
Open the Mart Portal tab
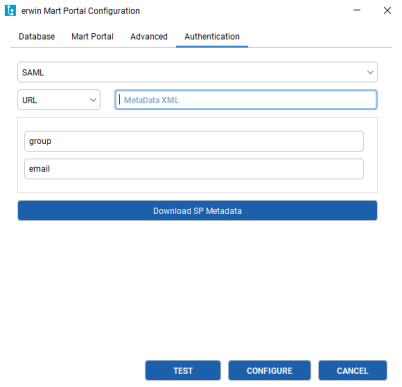[92, 36]
